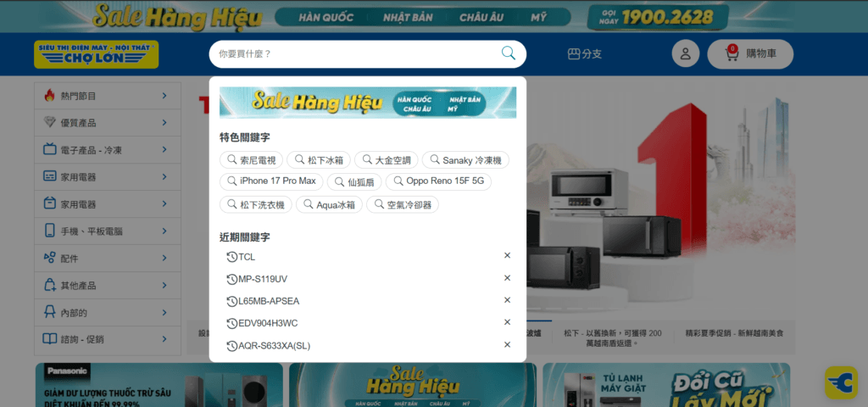Select recent keyword MP-S119UV
The image size is (868, 407).
pos(263,279)
